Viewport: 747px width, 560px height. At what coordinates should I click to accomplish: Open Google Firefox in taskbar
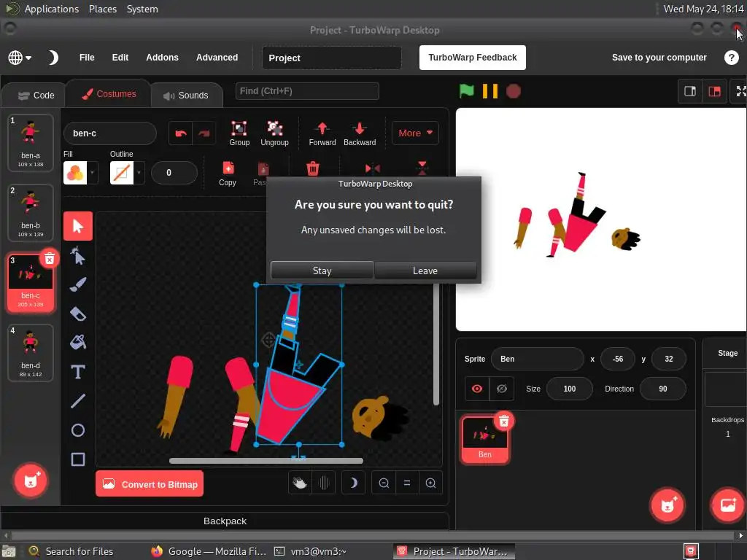(209, 551)
